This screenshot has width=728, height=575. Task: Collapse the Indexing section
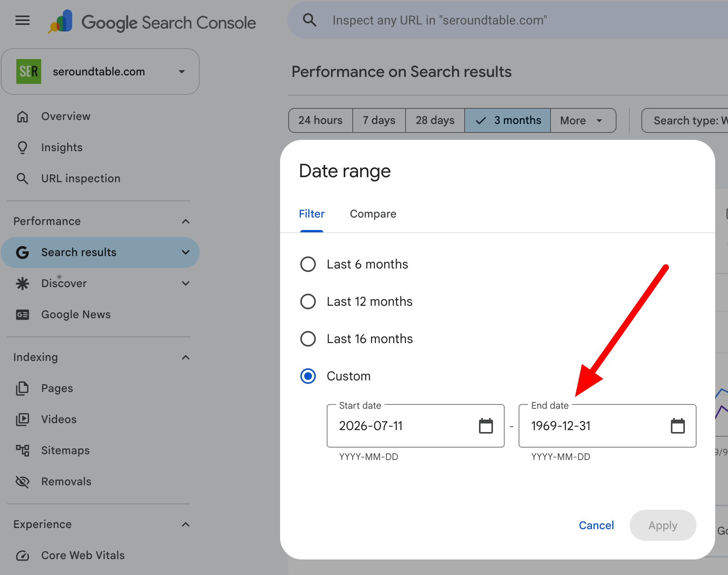(x=186, y=357)
